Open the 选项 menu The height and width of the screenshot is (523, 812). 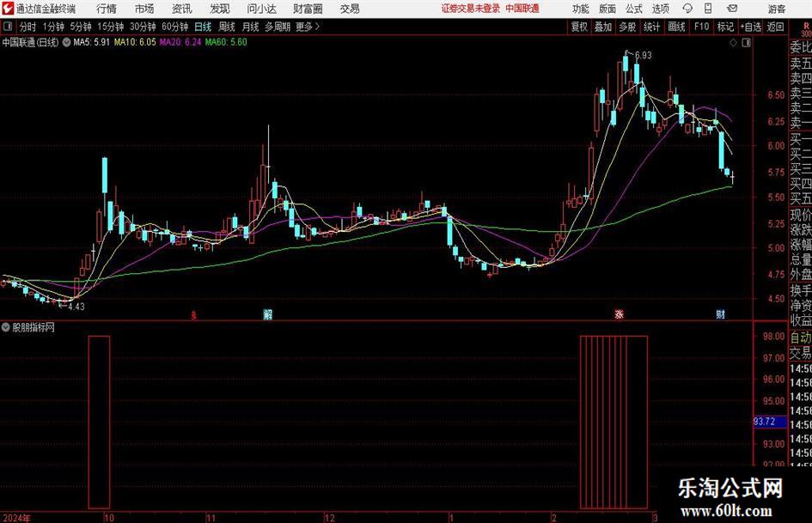click(x=660, y=9)
